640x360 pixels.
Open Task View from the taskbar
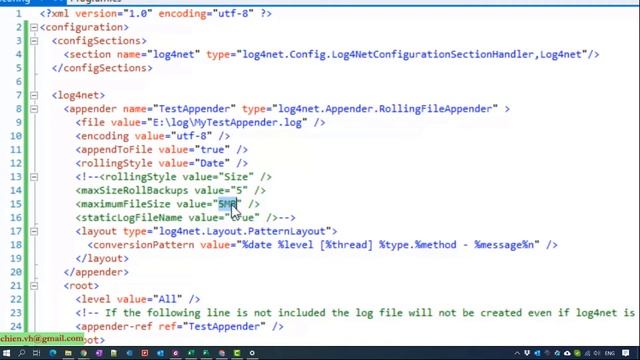coord(36,353)
